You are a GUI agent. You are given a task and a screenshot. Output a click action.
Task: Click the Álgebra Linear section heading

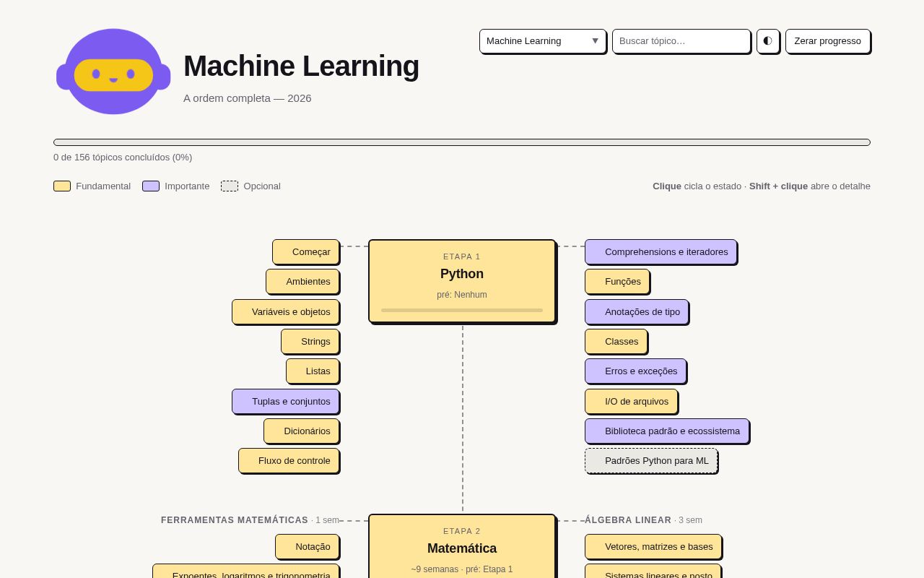coord(628,520)
